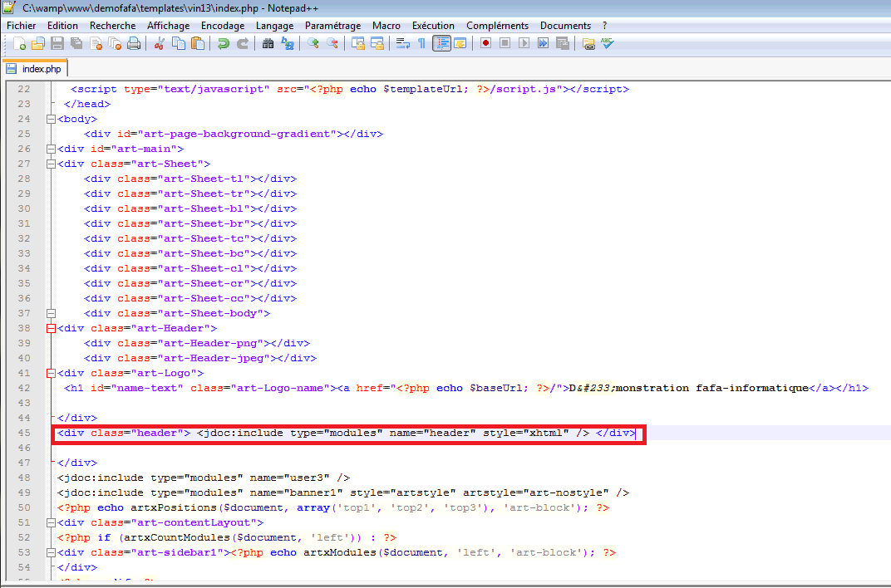Open the Langage menu
Viewport: 891px width, 588px height.
click(x=274, y=26)
